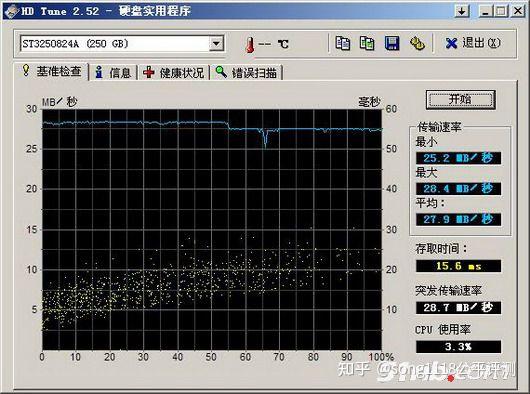530x394 pixels.
Task: Click the copy text to clipboard icon
Action: (342, 43)
